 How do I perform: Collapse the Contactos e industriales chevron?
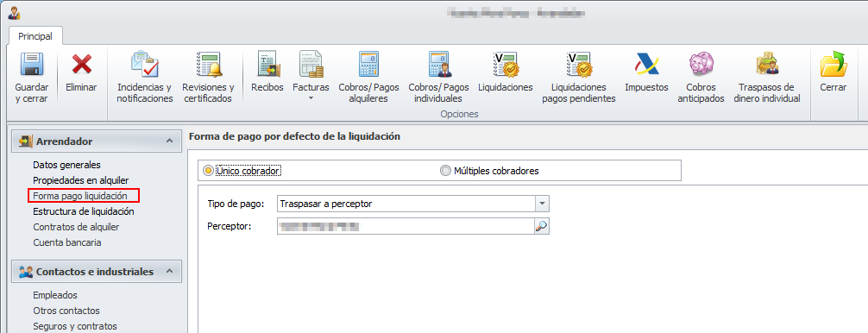coord(169,272)
